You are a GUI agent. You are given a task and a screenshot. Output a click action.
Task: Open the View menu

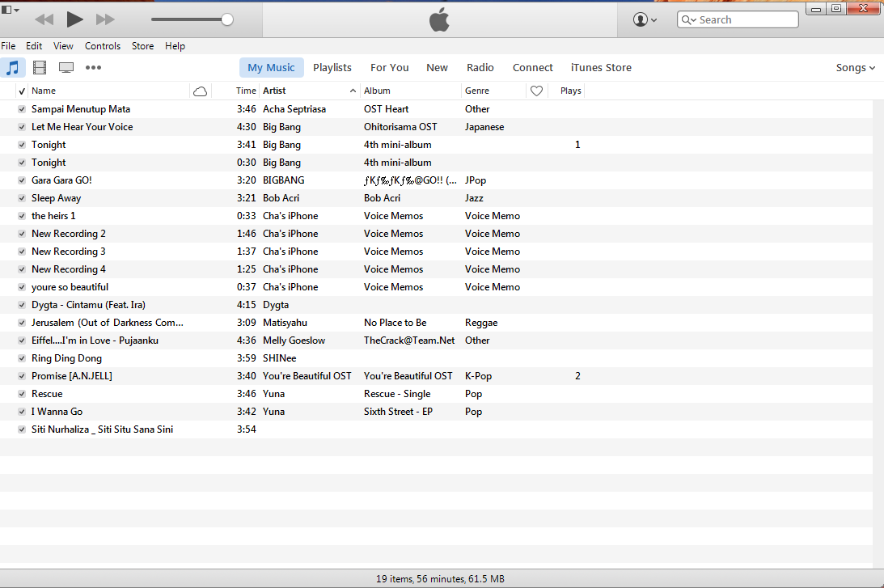(x=63, y=46)
